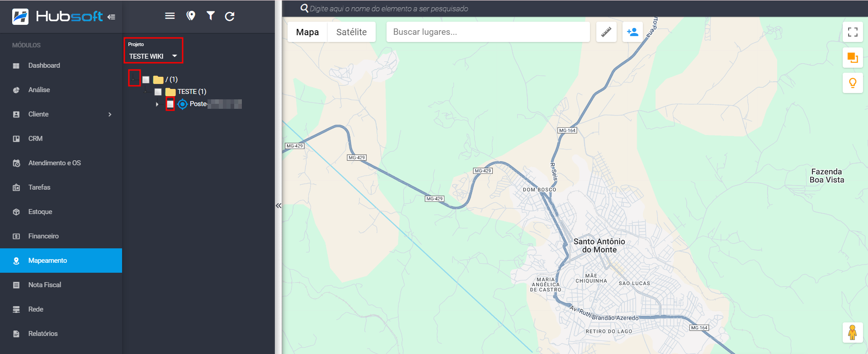
Task: Click the element name search field
Action: (x=389, y=9)
